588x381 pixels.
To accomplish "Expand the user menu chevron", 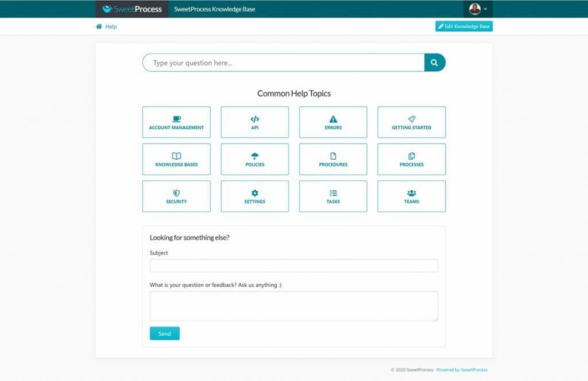I will (x=485, y=9).
